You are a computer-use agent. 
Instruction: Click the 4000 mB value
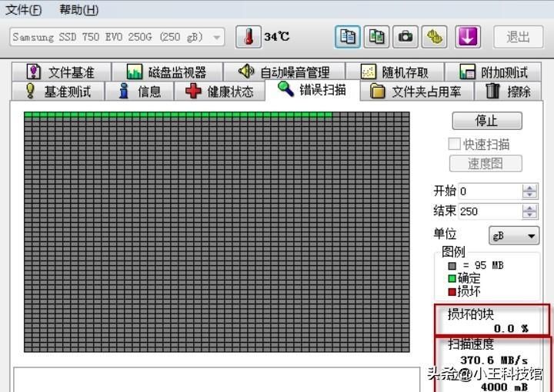505,387
